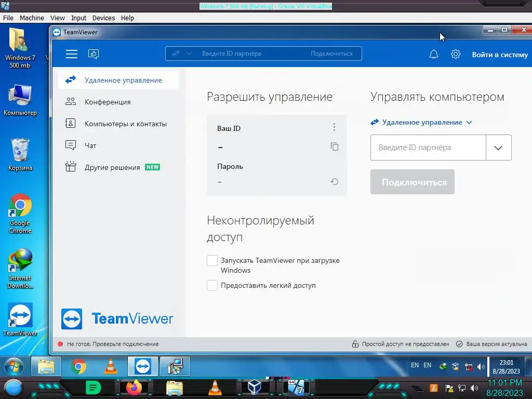Select the Google Chrome desktop shortcut

point(20,214)
